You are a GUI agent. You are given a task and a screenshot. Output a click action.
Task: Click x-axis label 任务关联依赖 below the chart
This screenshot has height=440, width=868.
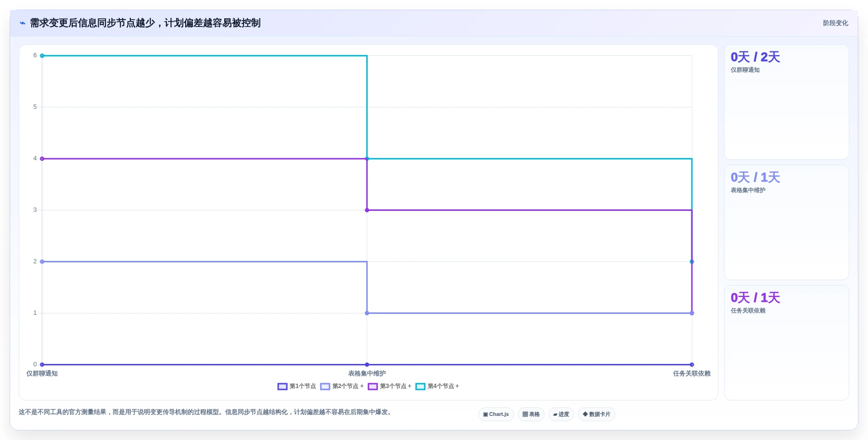[x=692, y=374]
